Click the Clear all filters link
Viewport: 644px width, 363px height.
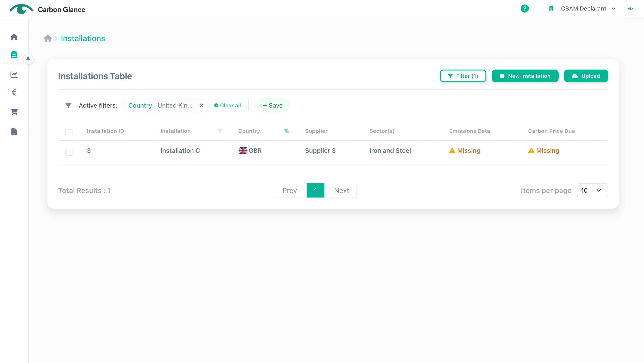[x=227, y=106]
